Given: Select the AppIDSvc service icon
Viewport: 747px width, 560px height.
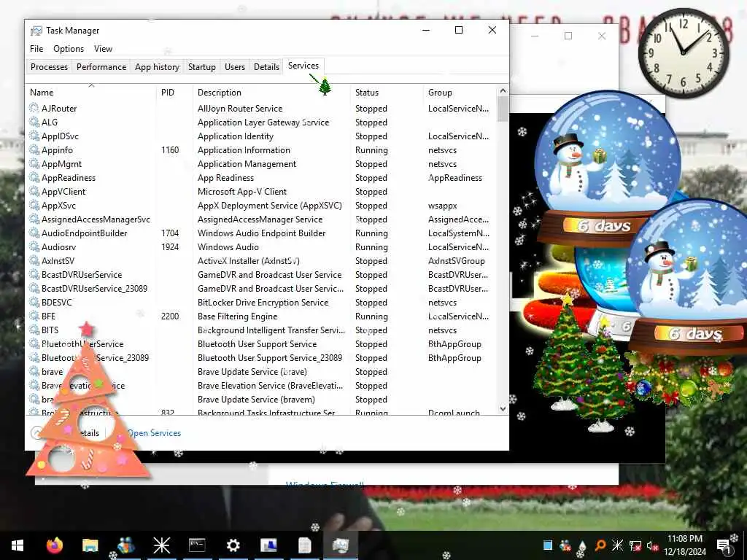Looking at the screenshot, I should click(34, 136).
